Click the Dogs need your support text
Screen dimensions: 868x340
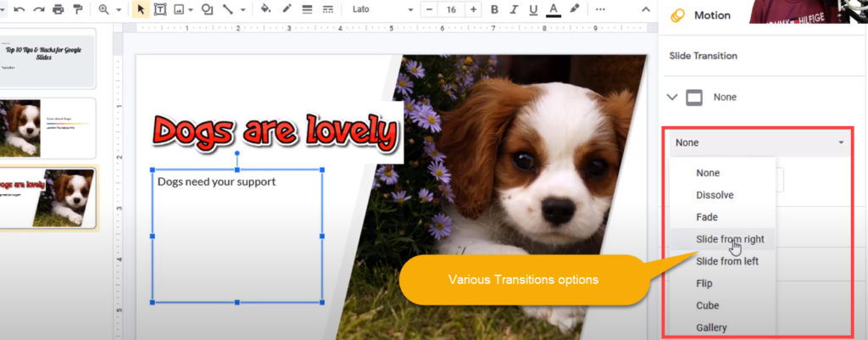pos(216,181)
